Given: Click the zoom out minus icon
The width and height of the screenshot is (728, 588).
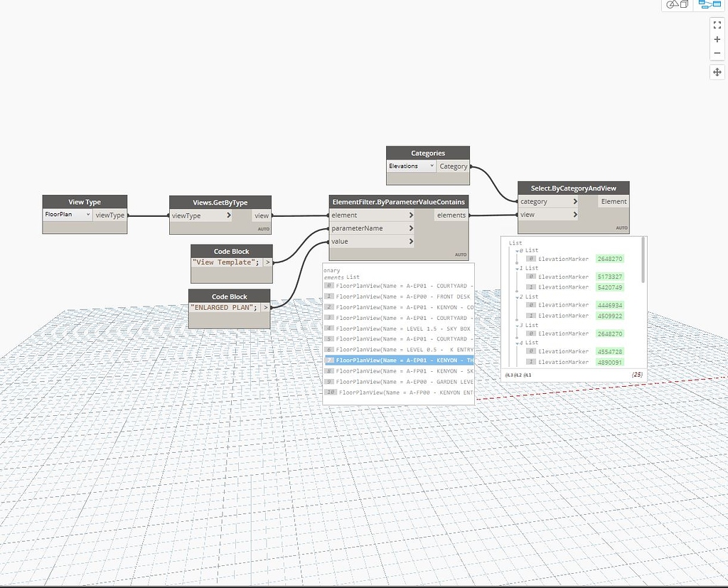Looking at the screenshot, I should coord(717,53).
